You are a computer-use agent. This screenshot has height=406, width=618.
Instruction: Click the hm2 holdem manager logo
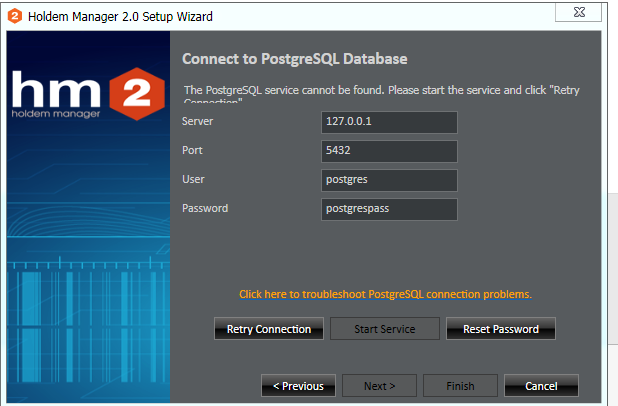pyautogui.click(x=88, y=94)
